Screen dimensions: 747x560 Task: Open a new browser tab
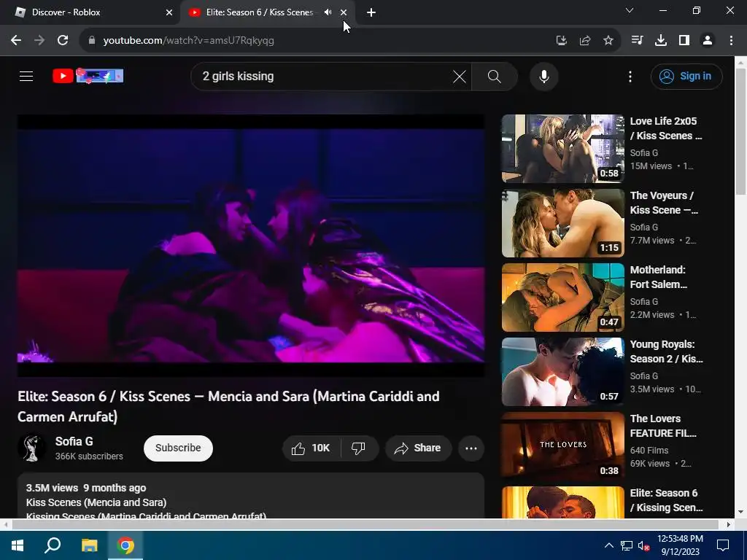click(371, 12)
